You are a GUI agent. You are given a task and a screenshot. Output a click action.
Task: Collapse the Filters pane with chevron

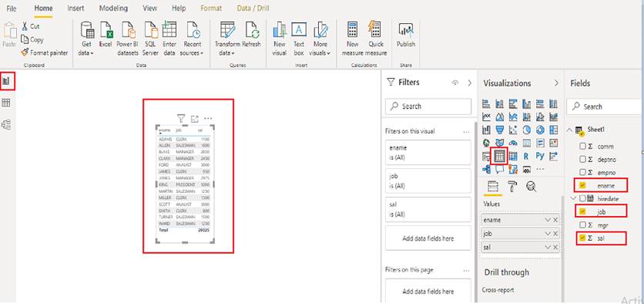(470, 83)
